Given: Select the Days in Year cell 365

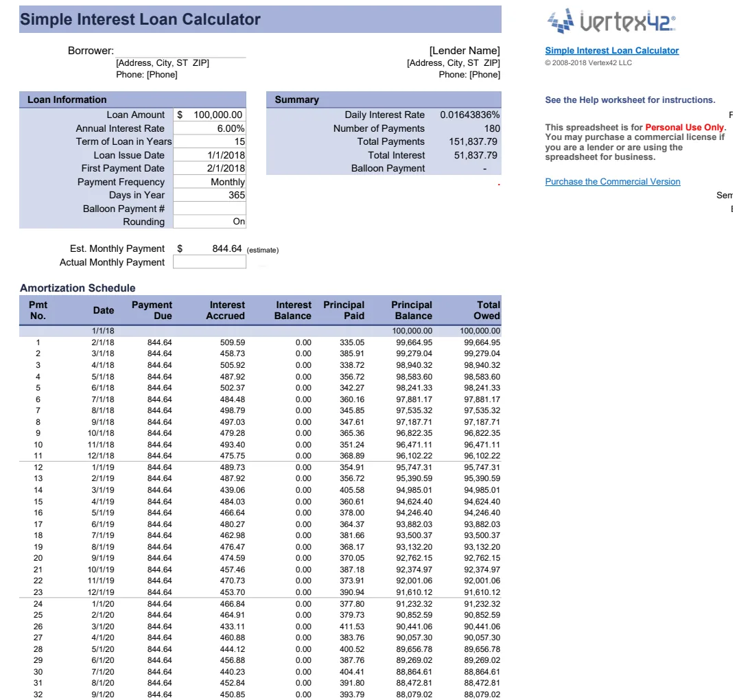Looking at the screenshot, I should 209,196.
